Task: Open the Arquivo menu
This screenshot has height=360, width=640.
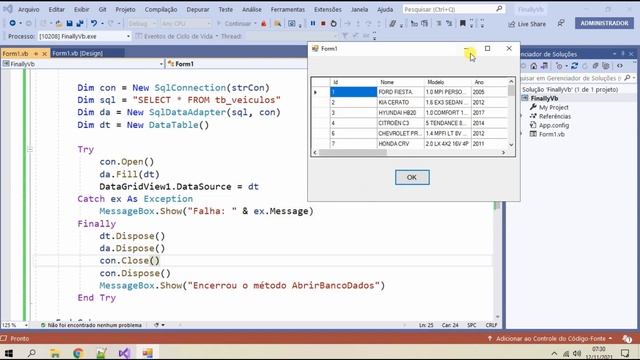Action: pos(29,9)
